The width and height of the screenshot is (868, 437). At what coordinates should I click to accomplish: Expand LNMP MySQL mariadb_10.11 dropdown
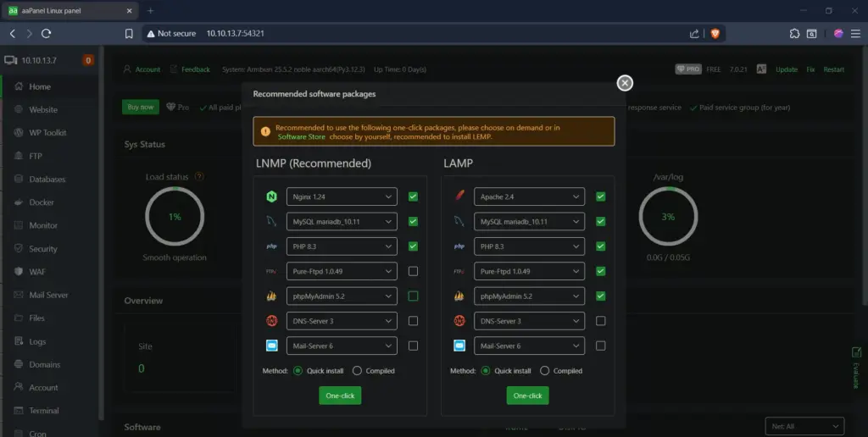coord(342,221)
